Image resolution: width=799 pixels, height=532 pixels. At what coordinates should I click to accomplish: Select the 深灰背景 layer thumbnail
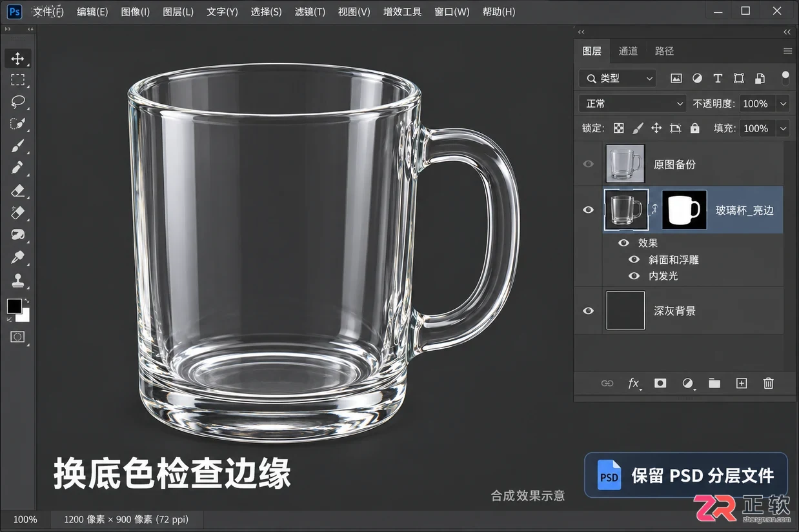click(x=625, y=311)
